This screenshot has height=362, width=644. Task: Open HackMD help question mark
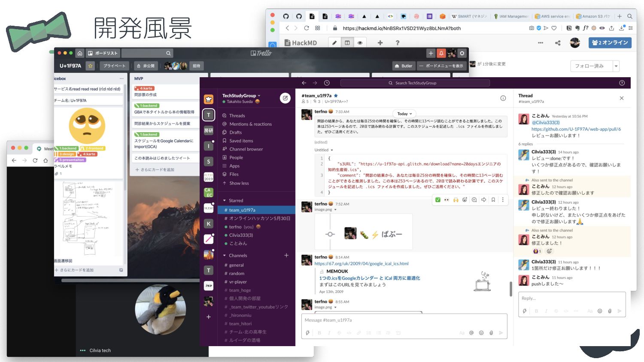398,42
